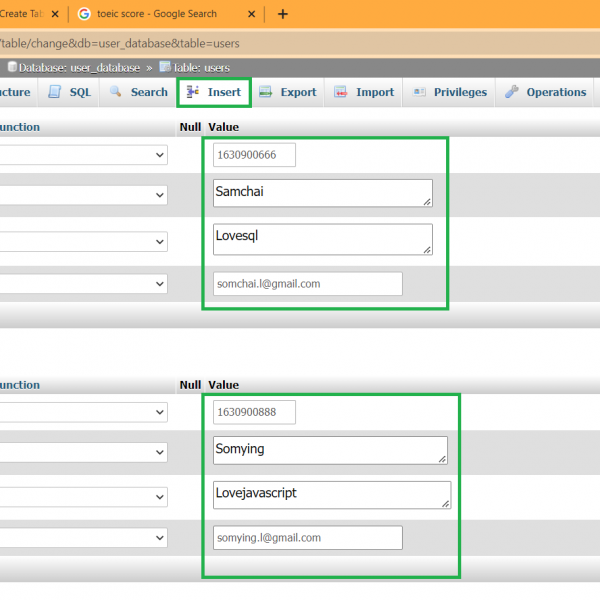Click the Search magnifier icon

click(x=116, y=92)
